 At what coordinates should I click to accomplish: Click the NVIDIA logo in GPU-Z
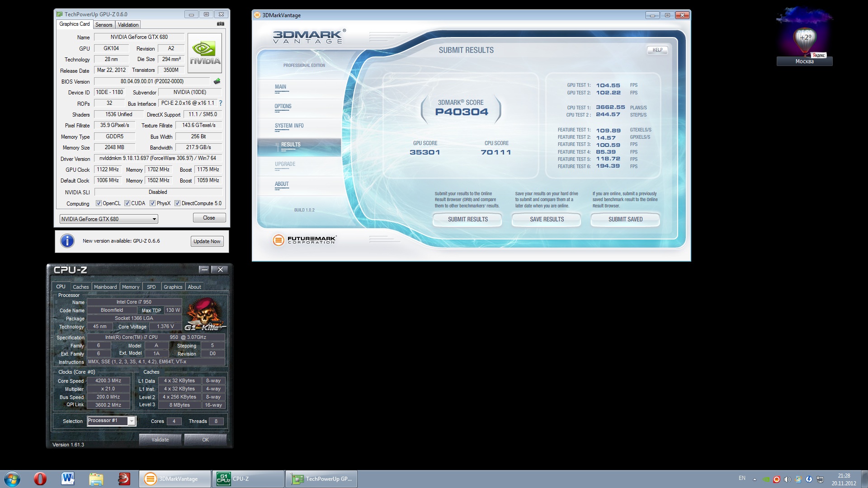point(205,53)
